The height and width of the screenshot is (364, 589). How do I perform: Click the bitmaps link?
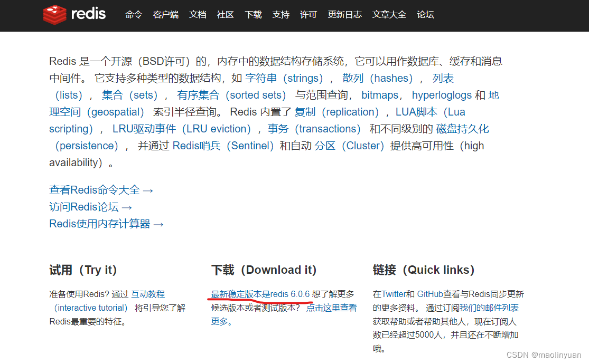pyautogui.click(x=380, y=95)
